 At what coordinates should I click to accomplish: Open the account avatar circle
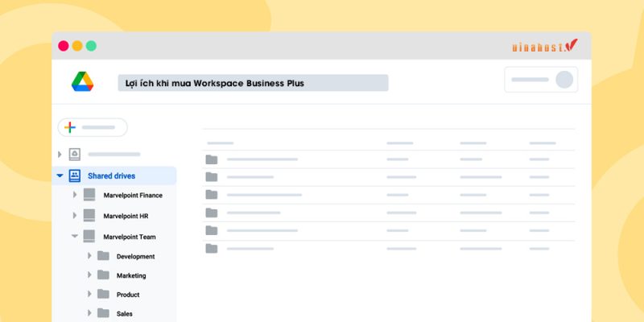(564, 80)
